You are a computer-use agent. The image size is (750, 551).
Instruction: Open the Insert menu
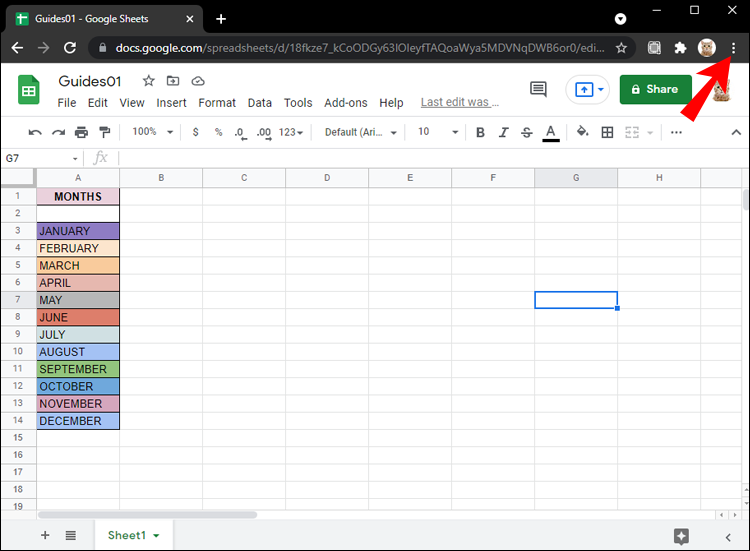click(x=171, y=103)
